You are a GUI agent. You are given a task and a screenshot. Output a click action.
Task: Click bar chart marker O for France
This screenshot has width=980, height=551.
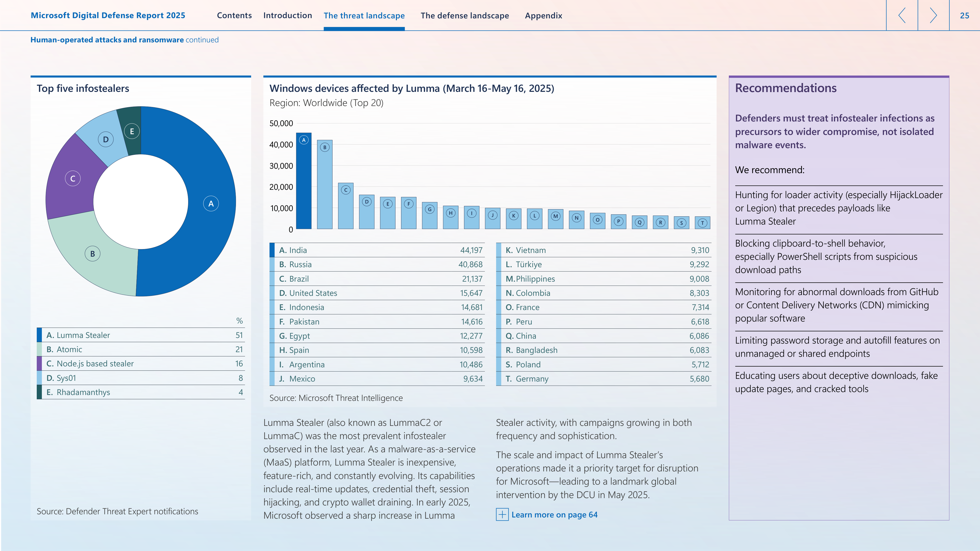598,220
